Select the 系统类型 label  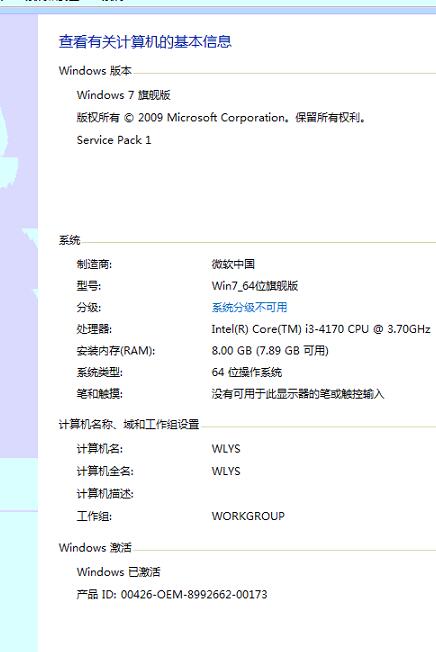[100, 372]
